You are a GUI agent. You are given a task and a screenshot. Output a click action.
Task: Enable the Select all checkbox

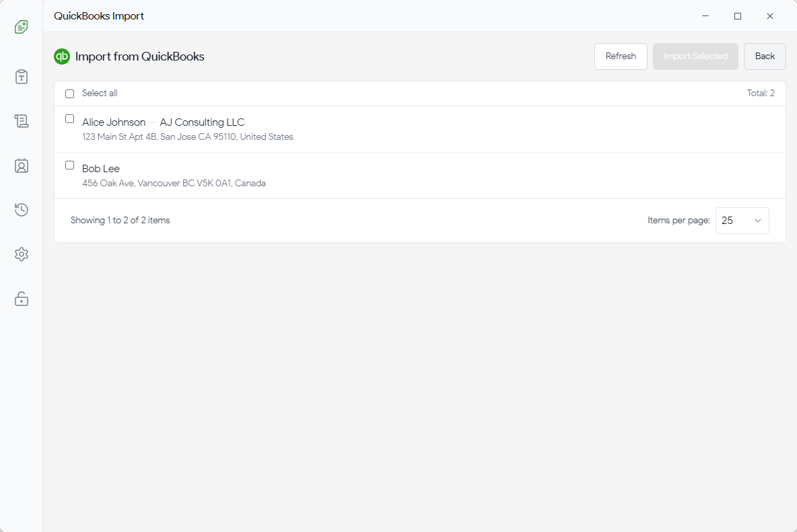[x=69, y=93]
